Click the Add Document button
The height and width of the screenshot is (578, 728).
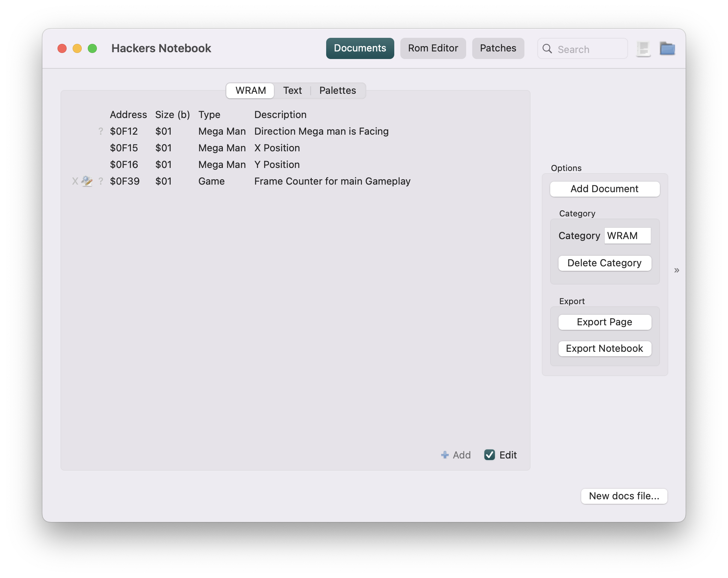click(x=604, y=189)
